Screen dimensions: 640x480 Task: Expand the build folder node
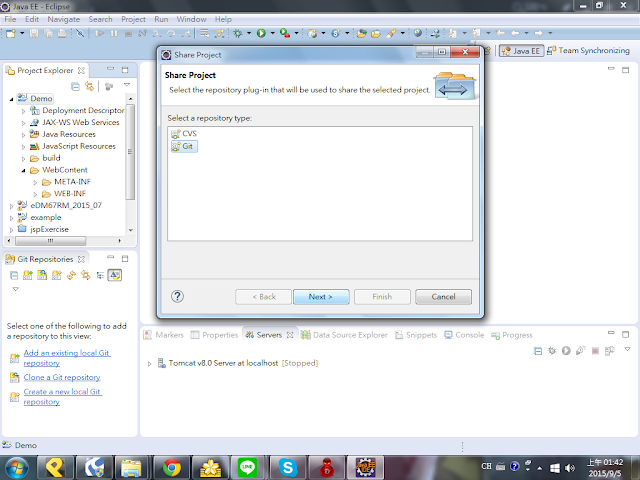(23, 158)
